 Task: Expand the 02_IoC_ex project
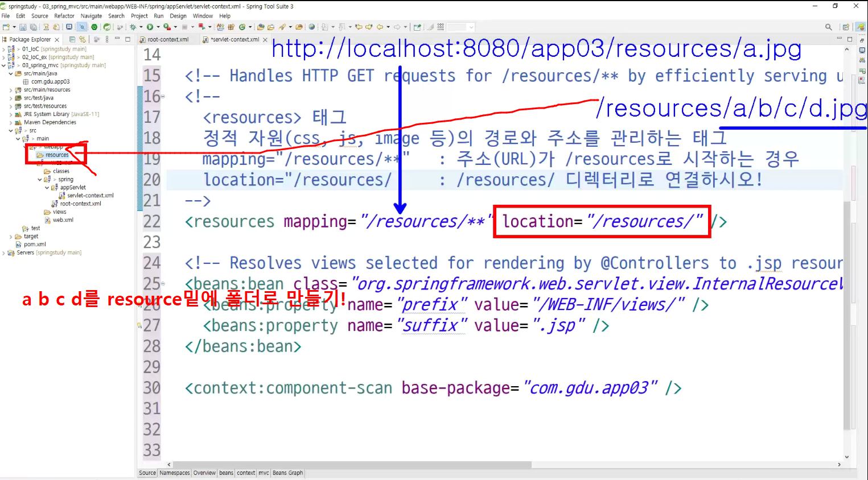4,57
